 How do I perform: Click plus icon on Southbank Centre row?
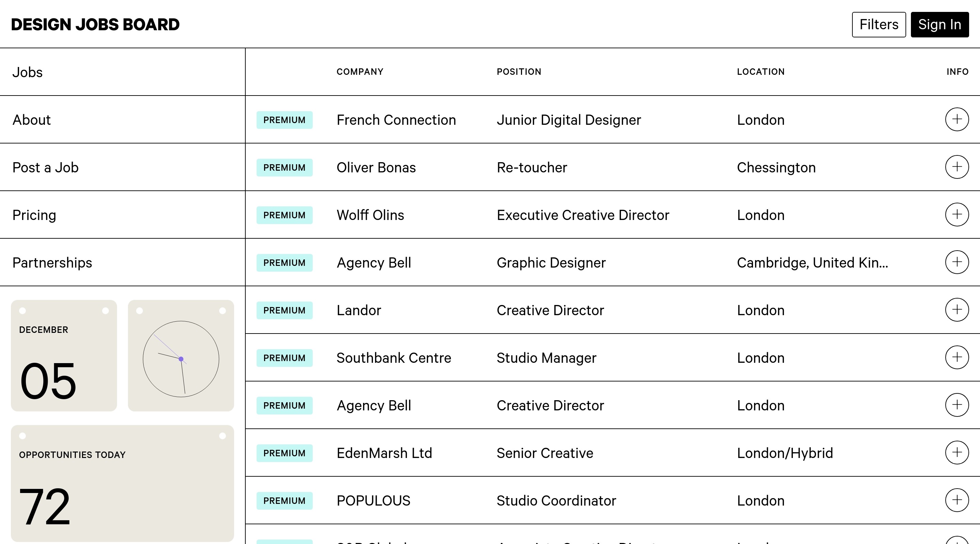coord(957,357)
